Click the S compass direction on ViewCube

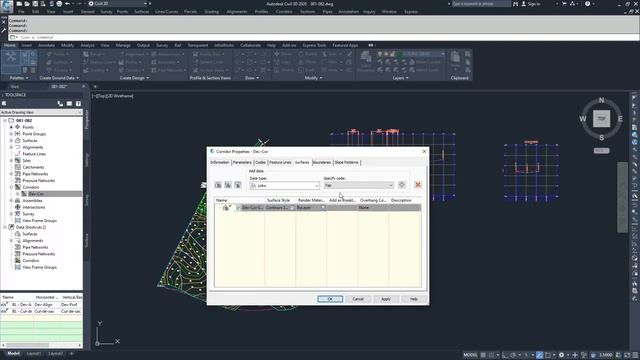tap(601, 138)
